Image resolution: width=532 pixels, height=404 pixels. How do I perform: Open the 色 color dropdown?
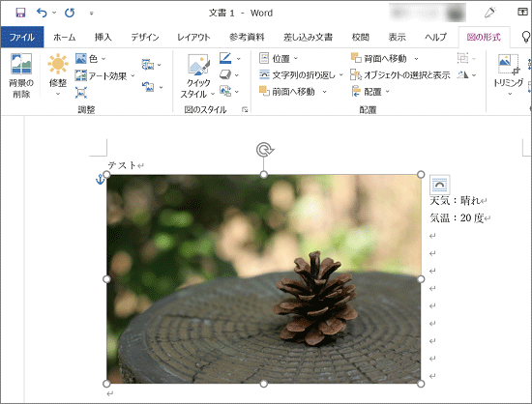click(91, 59)
